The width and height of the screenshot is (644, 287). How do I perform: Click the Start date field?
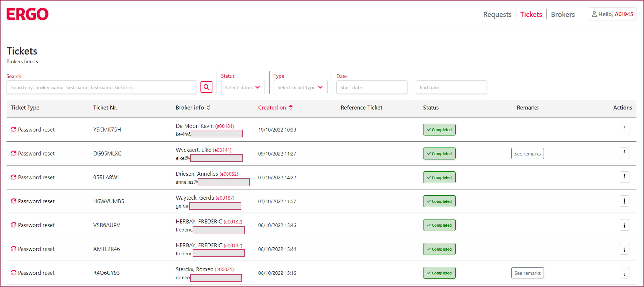point(371,87)
